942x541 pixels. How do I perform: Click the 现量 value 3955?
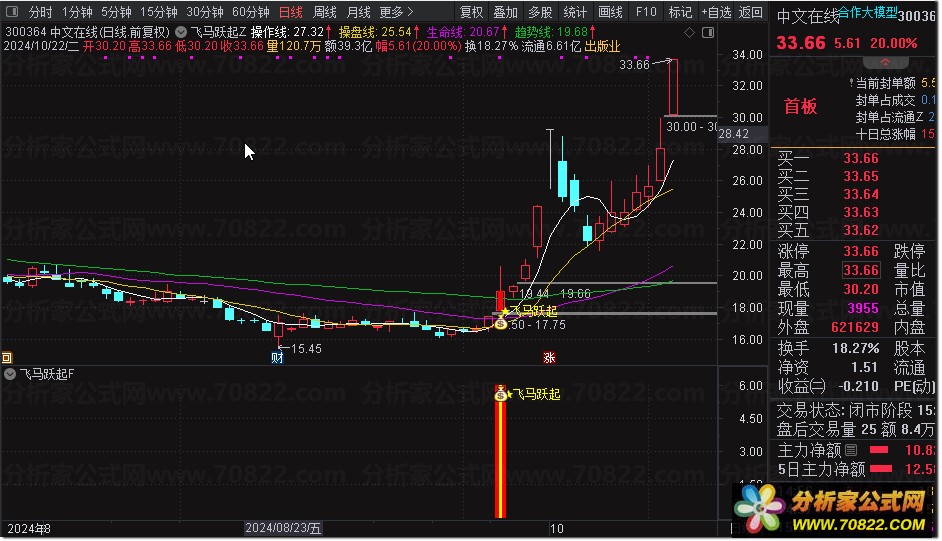tap(863, 309)
